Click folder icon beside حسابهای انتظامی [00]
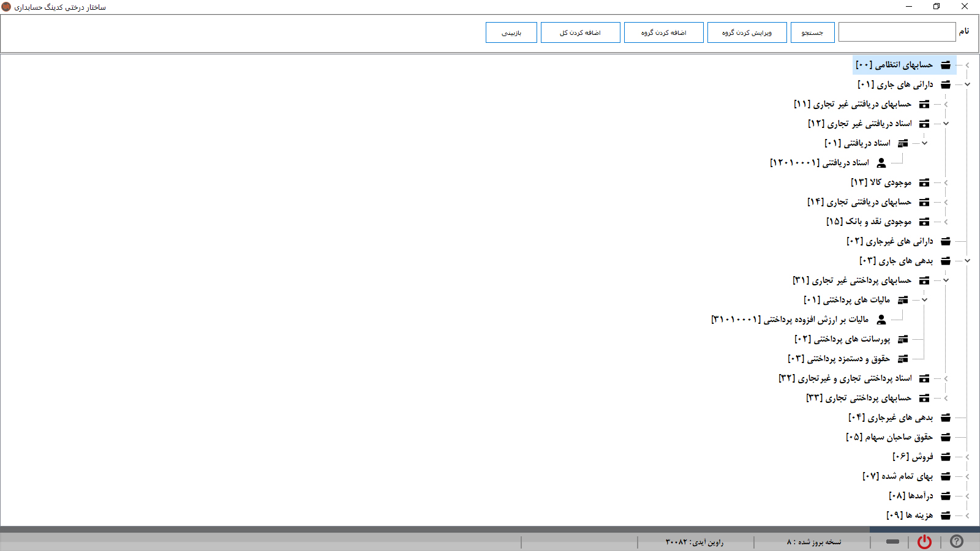This screenshot has height=551, width=980. (946, 65)
